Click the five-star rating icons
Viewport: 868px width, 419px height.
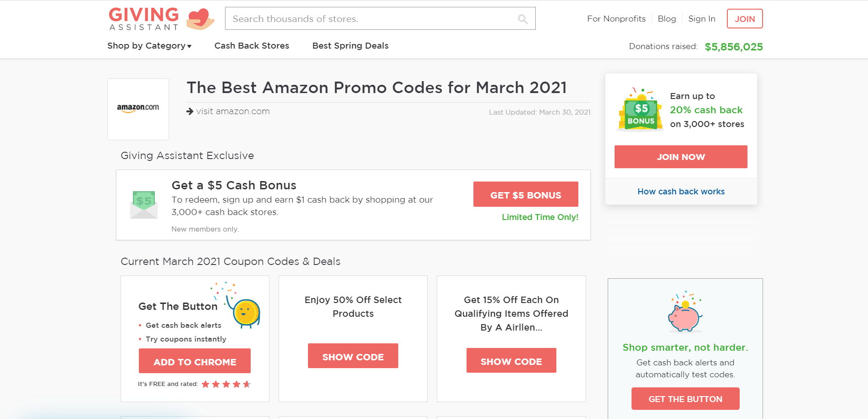click(x=226, y=384)
